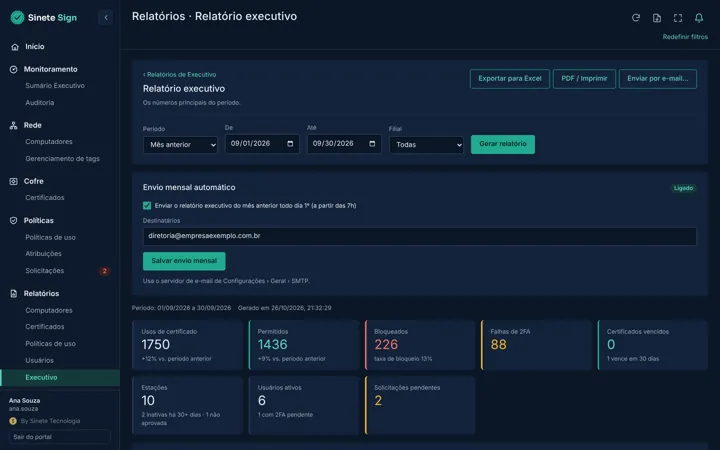
Task: Click the Redefinir filtros link
Action: tap(685, 37)
